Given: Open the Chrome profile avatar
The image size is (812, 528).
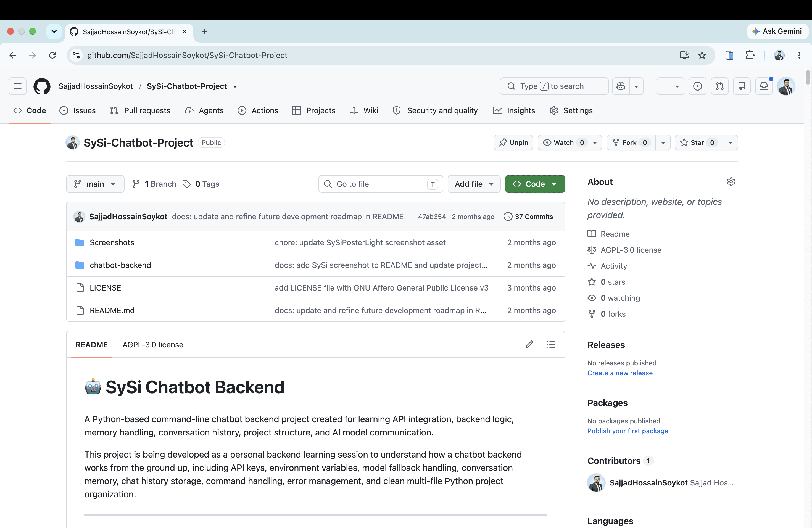Looking at the screenshot, I should [779, 55].
